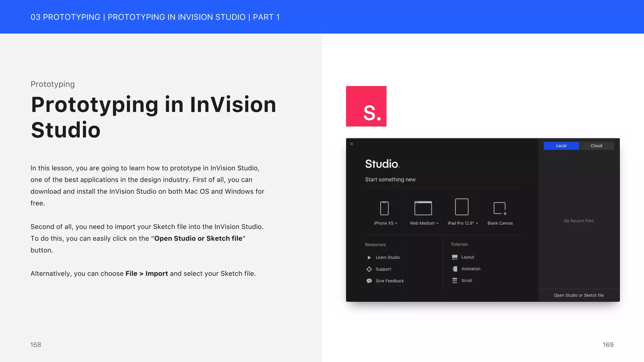644x362 pixels.
Task: Click the Tutorials section heading
Action: 459,244
